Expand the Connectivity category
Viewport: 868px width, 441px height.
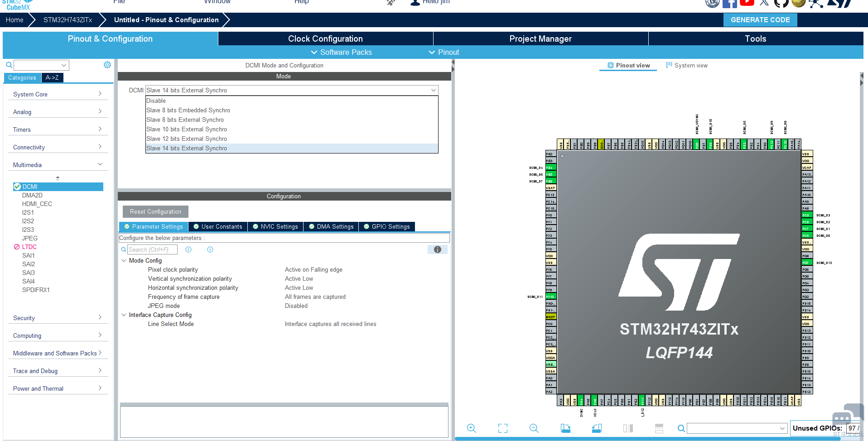tap(58, 147)
